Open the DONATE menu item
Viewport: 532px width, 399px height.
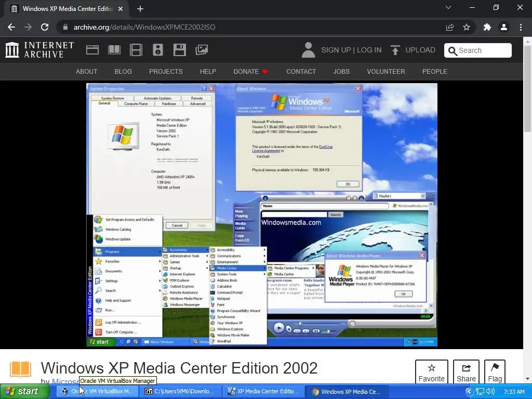[251, 72]
